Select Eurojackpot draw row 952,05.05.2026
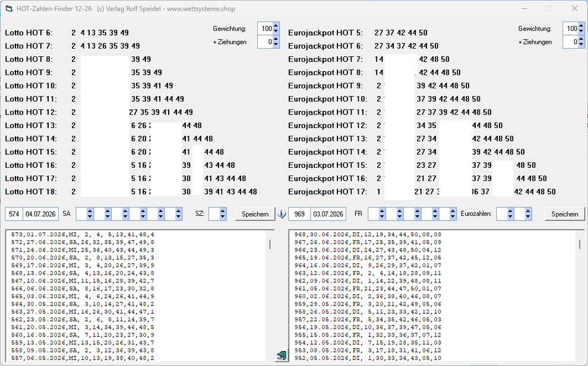The width and height of the screenshot is (588, 366). (x=368, y=358)
